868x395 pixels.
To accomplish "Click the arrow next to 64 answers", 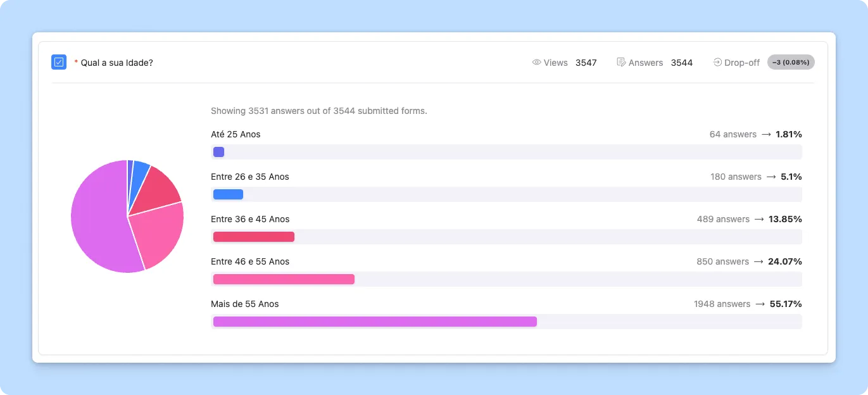I will (x=765, y=134).
